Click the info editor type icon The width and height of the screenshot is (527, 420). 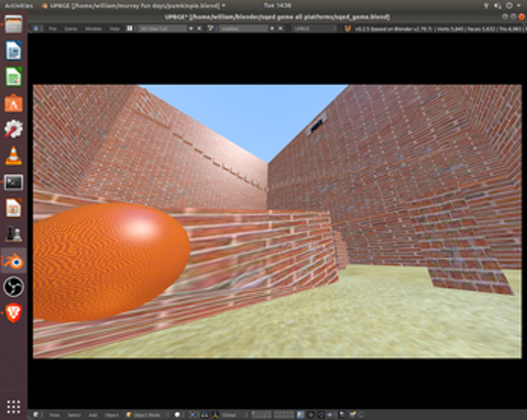(36, 29)
